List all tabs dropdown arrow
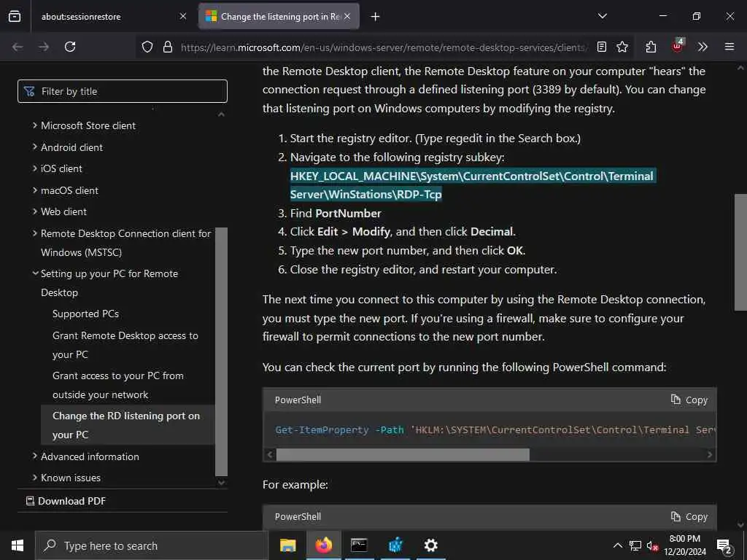The width and height of the screenshot is (747, 560). pyautogui.click(x=602, y=16)
